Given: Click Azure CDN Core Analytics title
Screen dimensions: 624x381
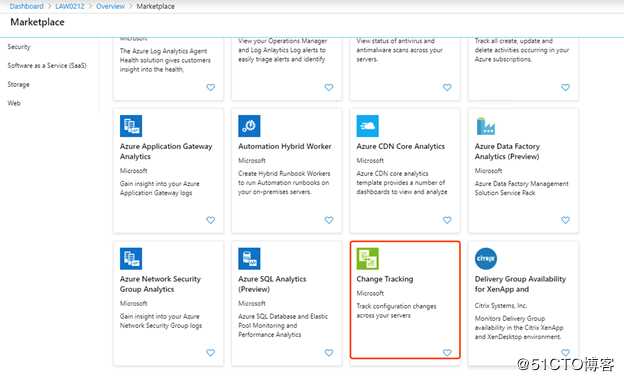Looking at the screenshot, I should 400,147.
